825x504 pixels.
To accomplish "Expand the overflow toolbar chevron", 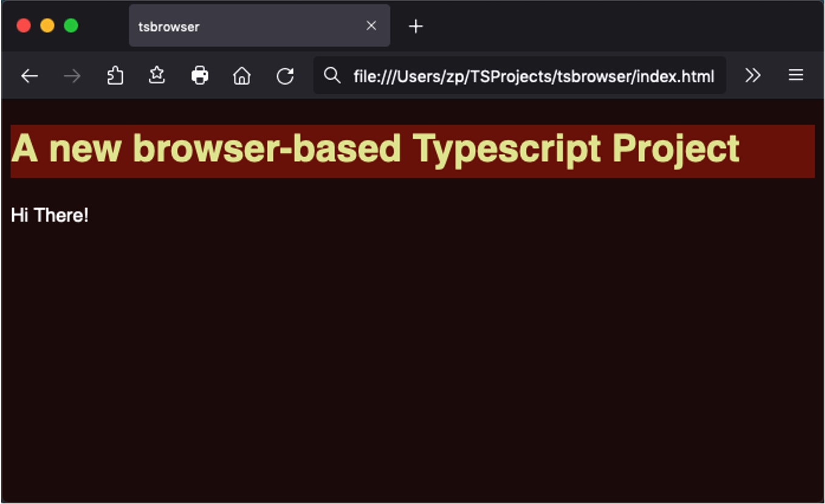I will pyautogui.click(x=753, y=75).
